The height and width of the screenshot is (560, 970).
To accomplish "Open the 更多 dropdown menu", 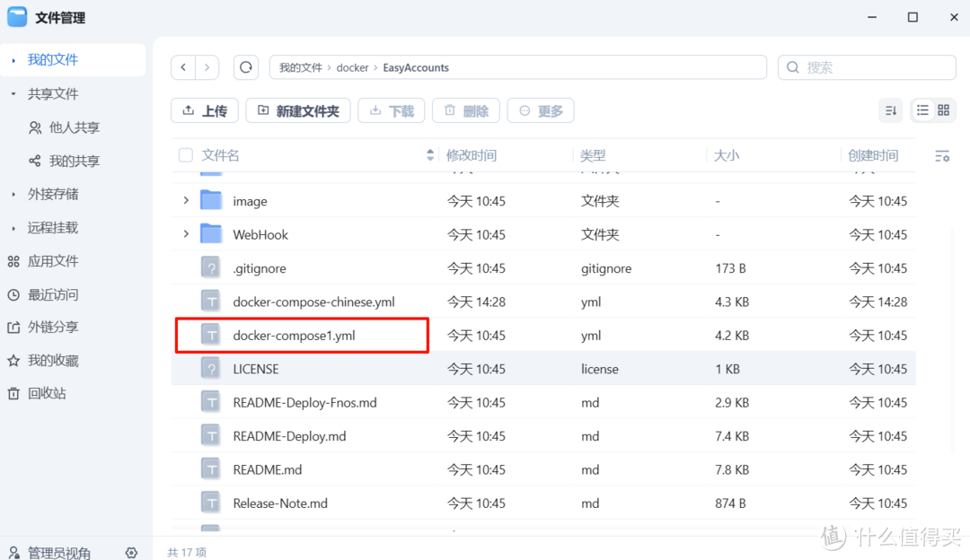I will coord(540,110).
